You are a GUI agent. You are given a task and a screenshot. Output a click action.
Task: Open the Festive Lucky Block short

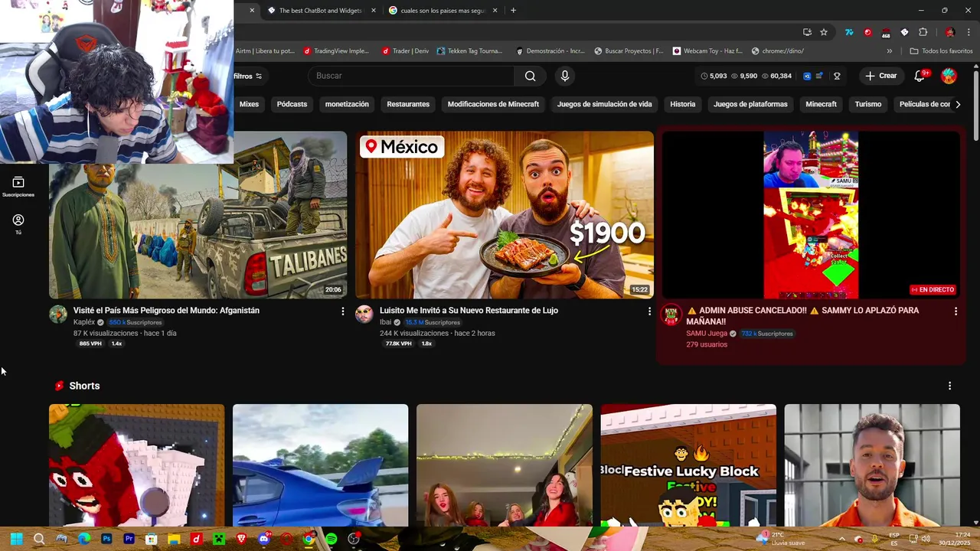pyautogui.click(x=688, y=465)
